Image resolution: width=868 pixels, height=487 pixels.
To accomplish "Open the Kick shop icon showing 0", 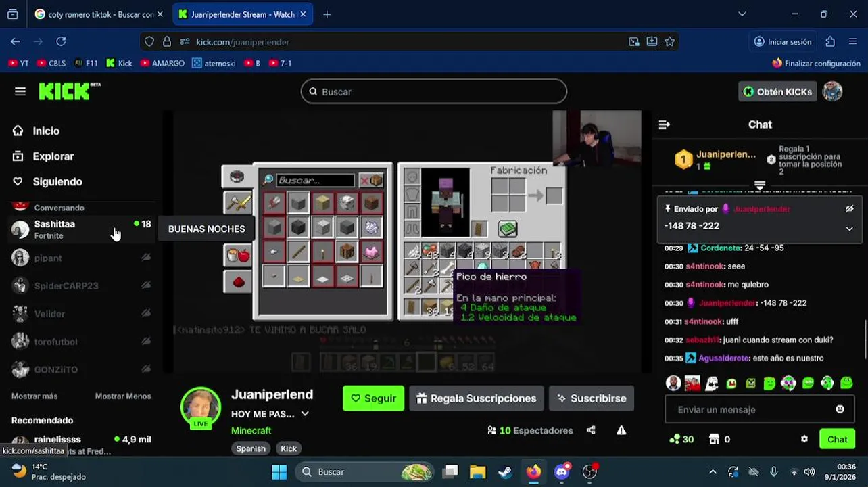I will (x=719, y=439).
